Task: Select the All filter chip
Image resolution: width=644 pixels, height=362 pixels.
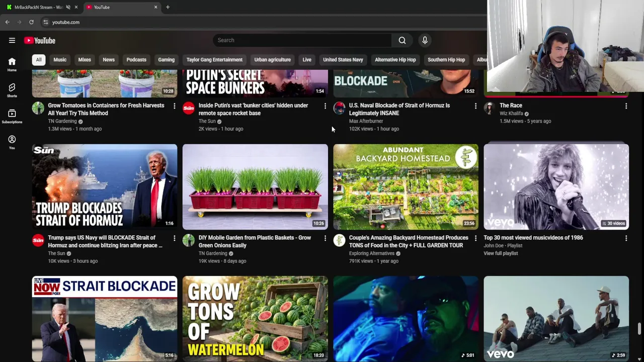Action: (39, 60)
